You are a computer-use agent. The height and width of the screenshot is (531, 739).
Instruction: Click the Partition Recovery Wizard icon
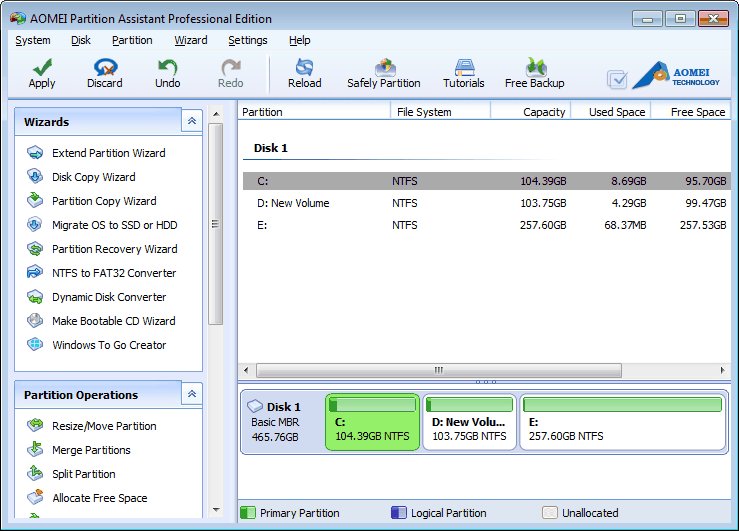click(35, 248)
